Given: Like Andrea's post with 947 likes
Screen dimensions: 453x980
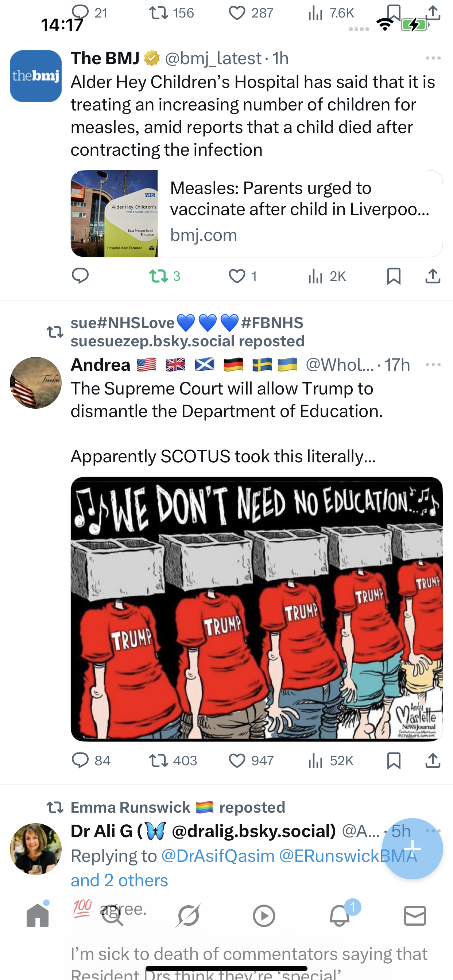Looking at the screenshot, I should 251,761.
